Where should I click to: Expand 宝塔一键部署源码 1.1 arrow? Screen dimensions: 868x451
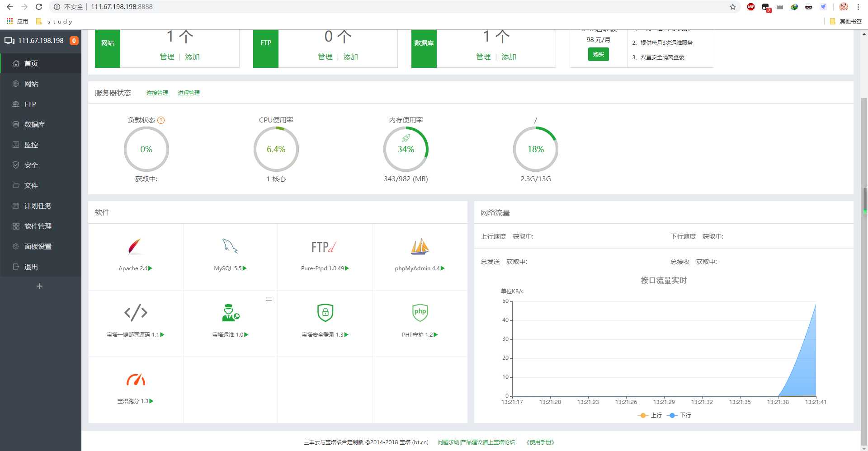[x=162, y=335]
